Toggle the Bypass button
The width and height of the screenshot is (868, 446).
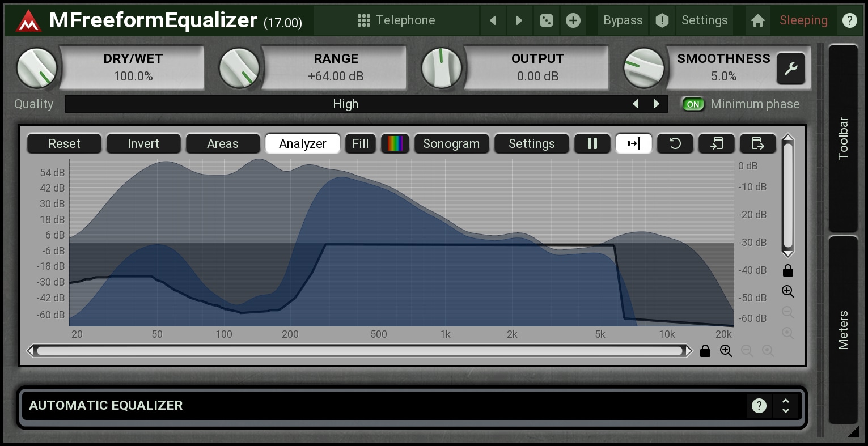pyautogui.click(x=623, y=20)
